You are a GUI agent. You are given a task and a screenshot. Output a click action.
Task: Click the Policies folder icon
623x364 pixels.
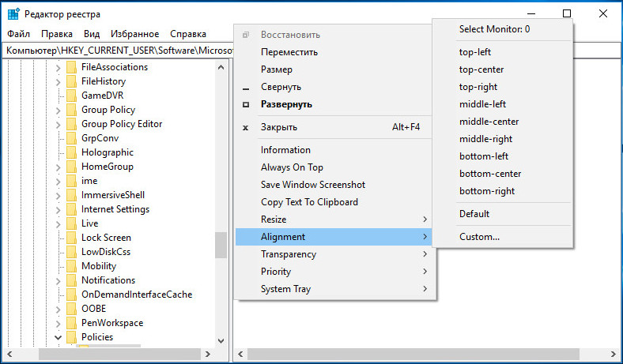click(71, 337)
